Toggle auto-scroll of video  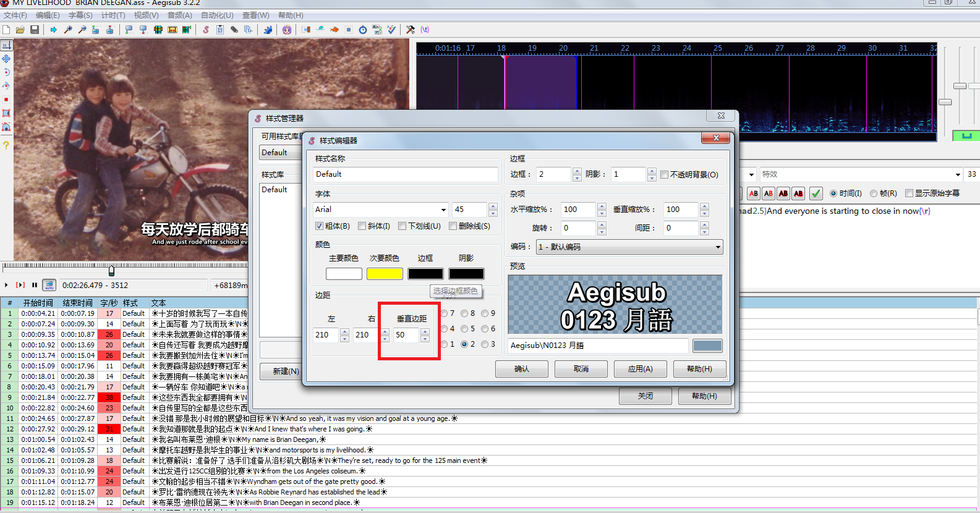49,285
